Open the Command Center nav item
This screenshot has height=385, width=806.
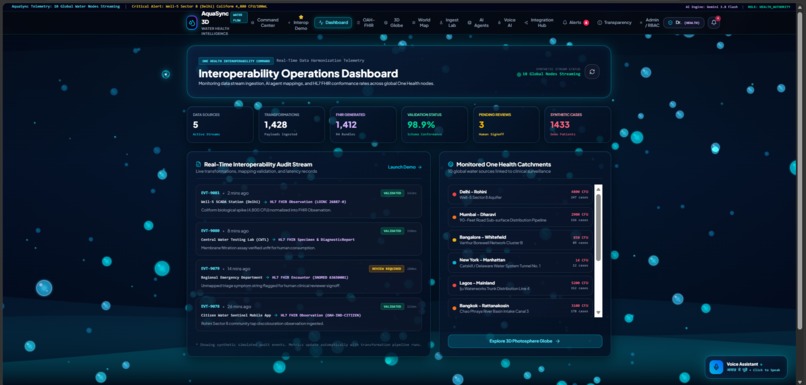pos(264,23)
